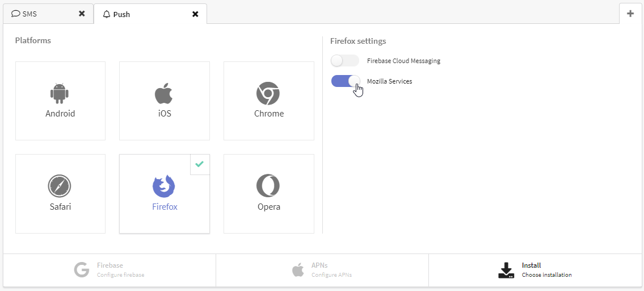
Task: Select the Safari platform tile
Action: click(60, 194)
